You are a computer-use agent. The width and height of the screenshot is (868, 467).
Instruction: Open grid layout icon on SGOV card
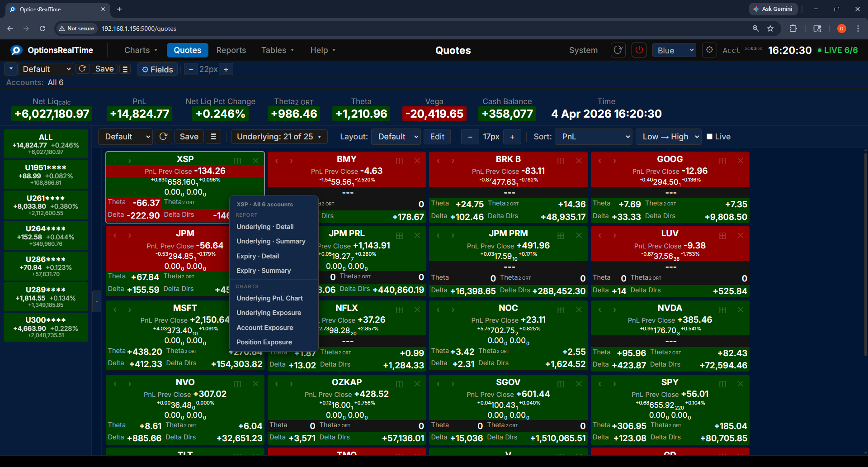click(561, 384)
